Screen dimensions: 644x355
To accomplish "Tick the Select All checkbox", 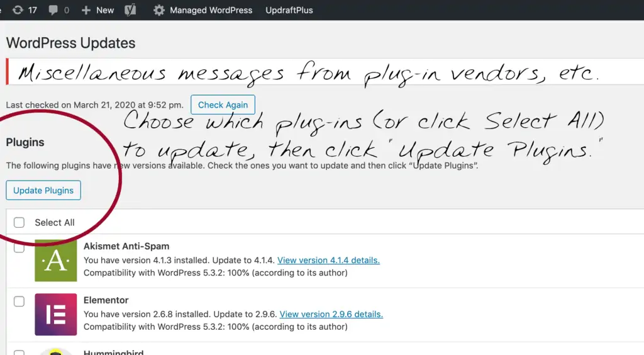I will click(x=19, y=222).
